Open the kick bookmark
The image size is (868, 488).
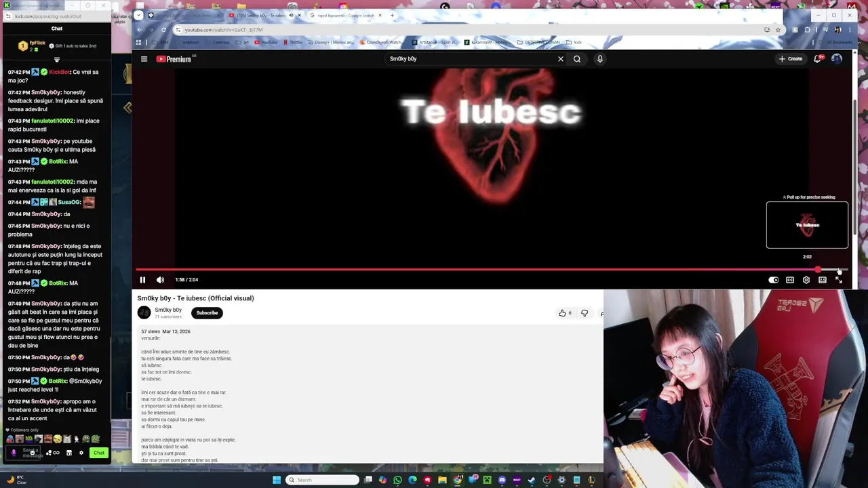click(x=574, y=42)
